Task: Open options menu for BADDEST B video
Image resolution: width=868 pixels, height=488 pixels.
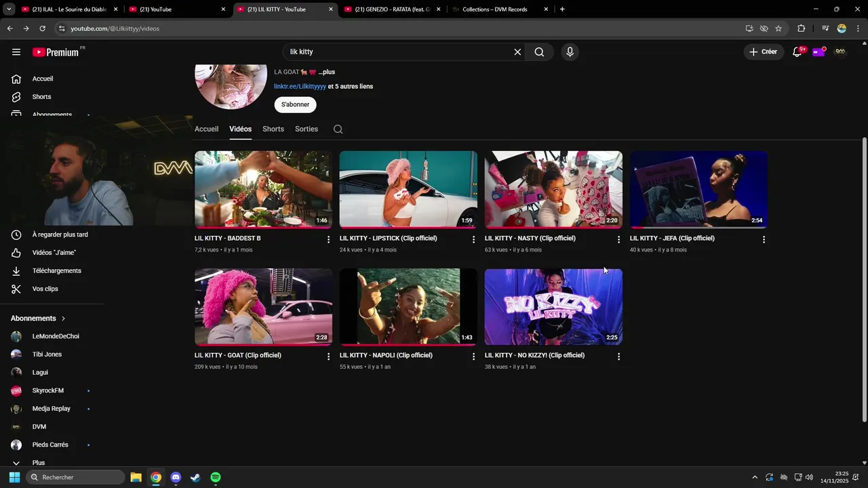Action: tap(329, 239)
